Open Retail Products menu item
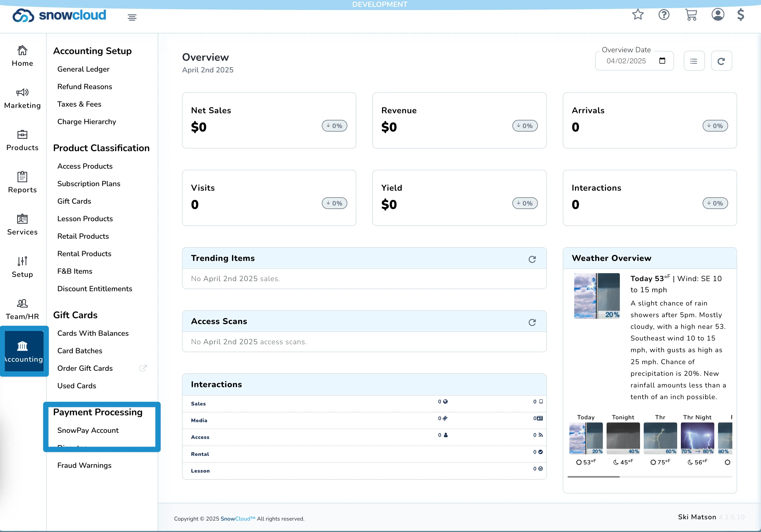 (x=83, y=237)
